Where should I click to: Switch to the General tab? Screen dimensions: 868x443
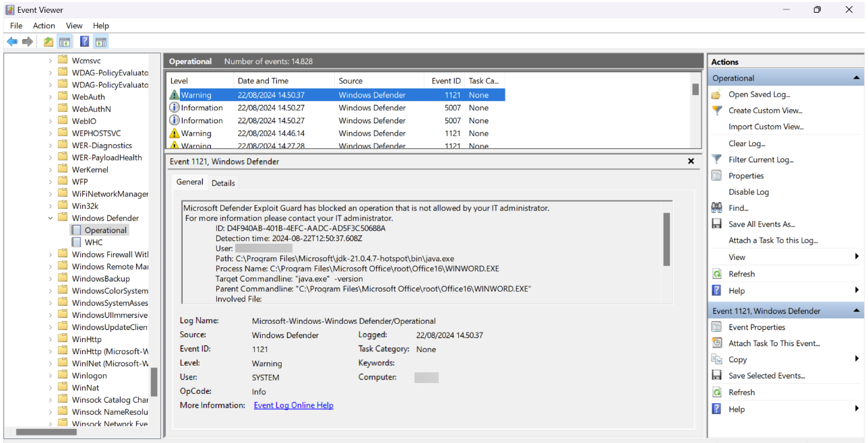coord(189,182)
